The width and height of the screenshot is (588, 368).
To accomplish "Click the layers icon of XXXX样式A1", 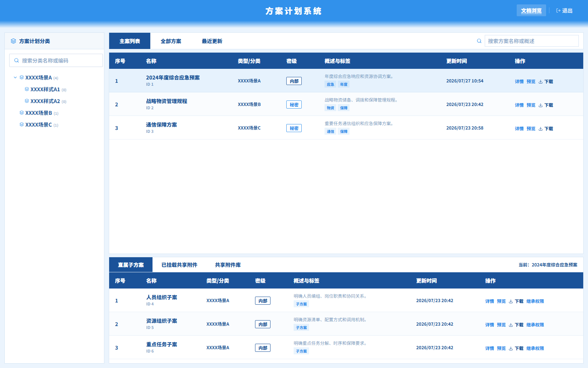I will pyautogui.click(x=27, y=89).
